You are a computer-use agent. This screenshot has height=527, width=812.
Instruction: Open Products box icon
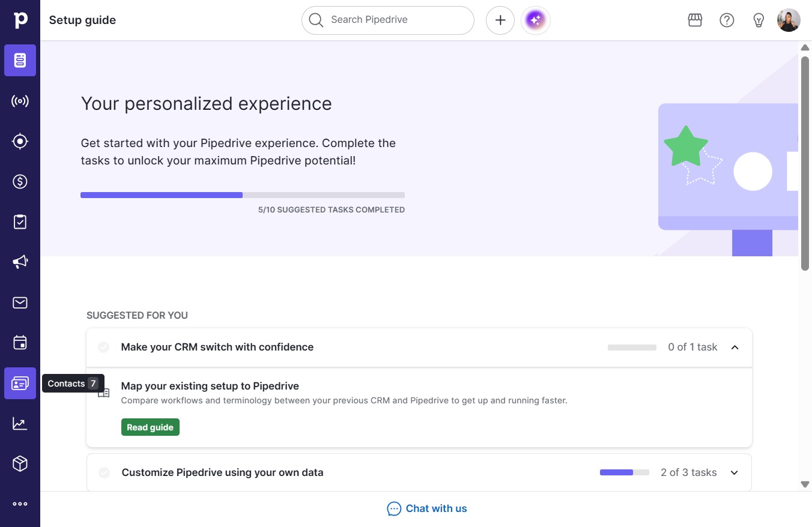[x=20, y=464]
